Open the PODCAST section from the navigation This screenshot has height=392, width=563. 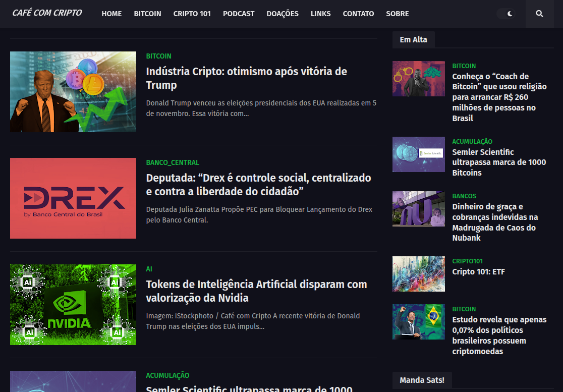point(239,14)
